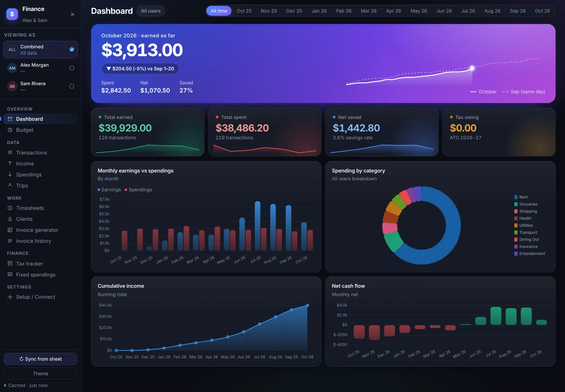The width and height of the screenshot is (565, 392).
Task: Click the Dashboard grid icon in sidebar
Action: click(10, 119)
